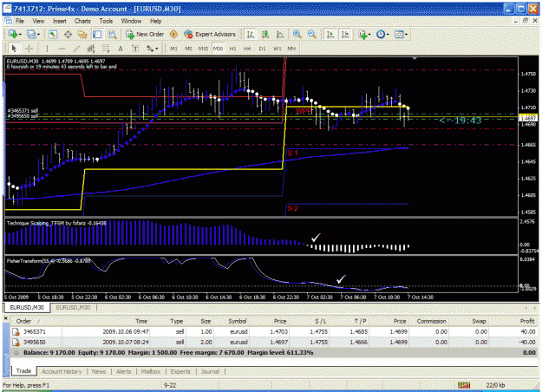Set timeframe to D1
542x392 pixels.
(262, 49)
